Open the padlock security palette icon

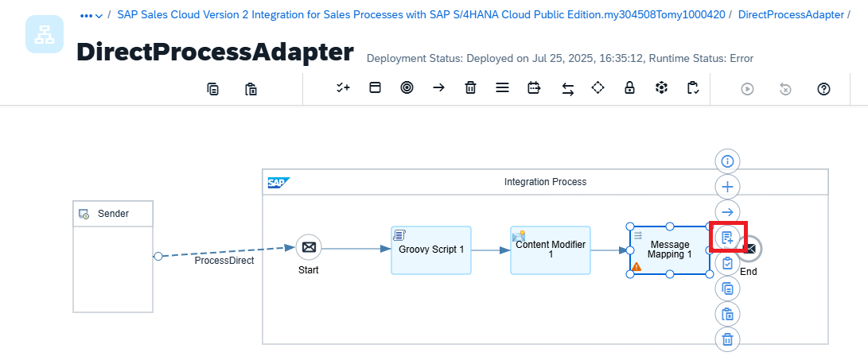pyautogui.click(x=629, y=88)
